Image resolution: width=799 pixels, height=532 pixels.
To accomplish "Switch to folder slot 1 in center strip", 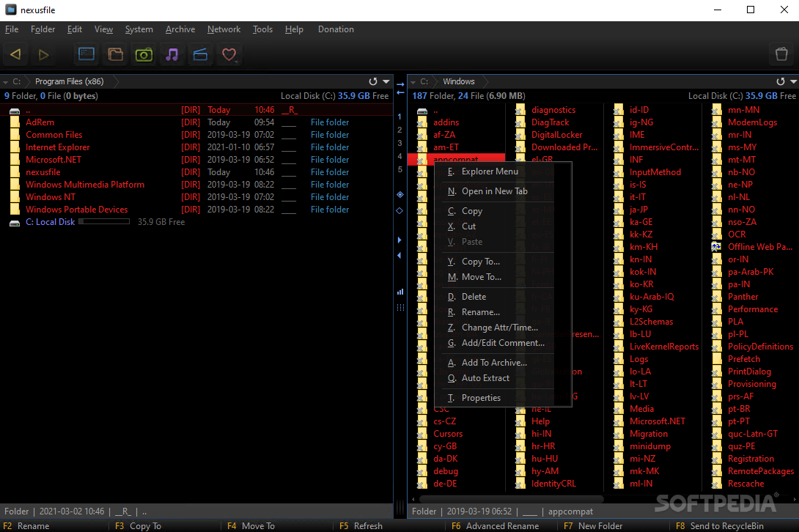I will pyautogui.click(x=400, y=117).
